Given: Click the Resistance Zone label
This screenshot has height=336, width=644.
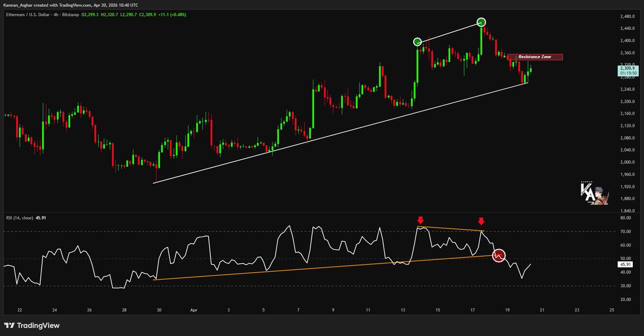Looking at the screenshot, I should pyautogui.click(x=535, y=57).
